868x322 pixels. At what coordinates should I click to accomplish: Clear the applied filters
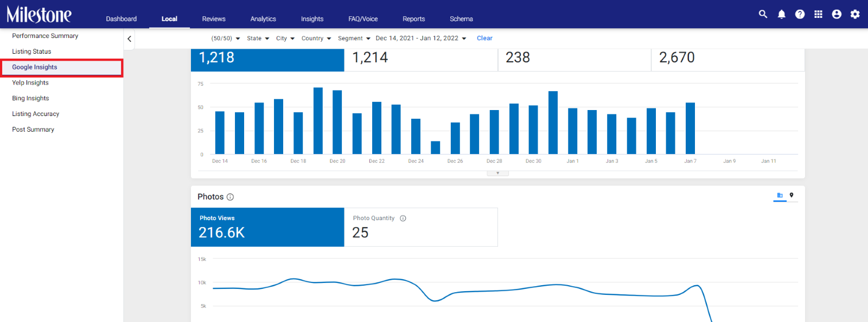tap(484, 38)
